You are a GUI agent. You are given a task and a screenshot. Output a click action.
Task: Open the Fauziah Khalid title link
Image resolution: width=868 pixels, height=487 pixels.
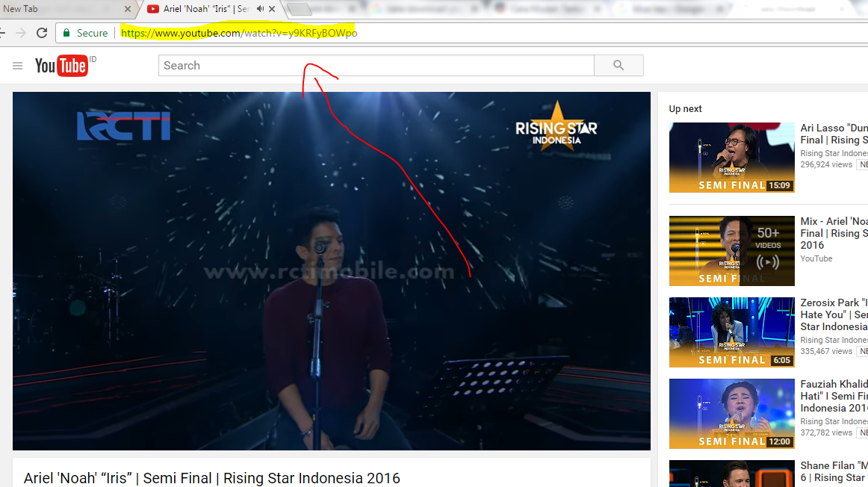point(834,396)
